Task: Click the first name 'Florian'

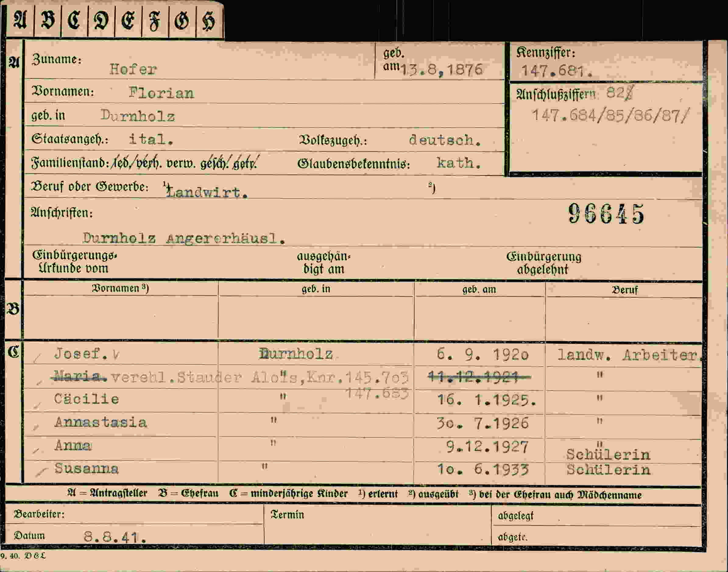Action: 161,93
